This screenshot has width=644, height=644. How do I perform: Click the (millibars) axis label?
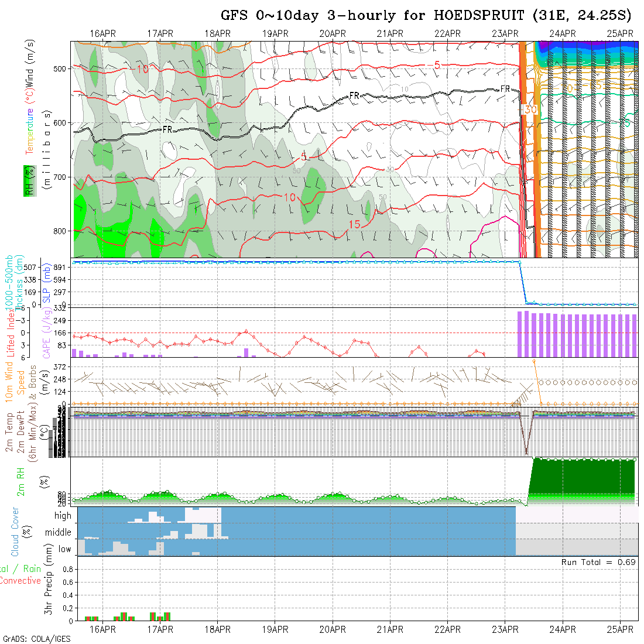pyautogui.click(x=47, y=150)
